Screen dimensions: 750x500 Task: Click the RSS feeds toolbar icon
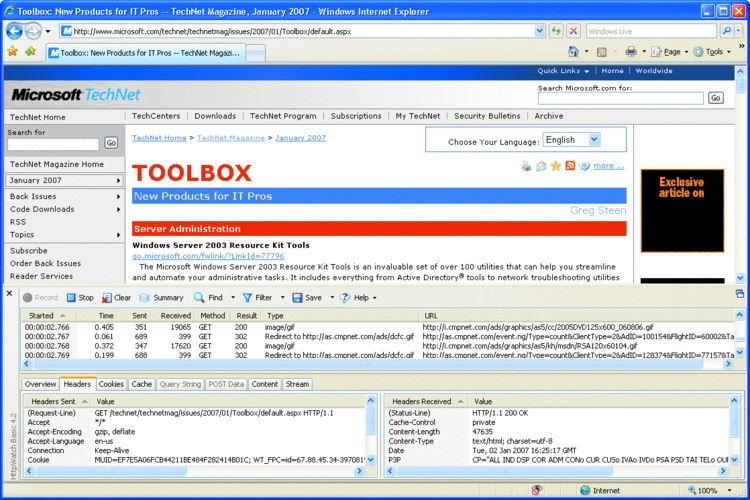pyautogui.click(x=602, y=52)
